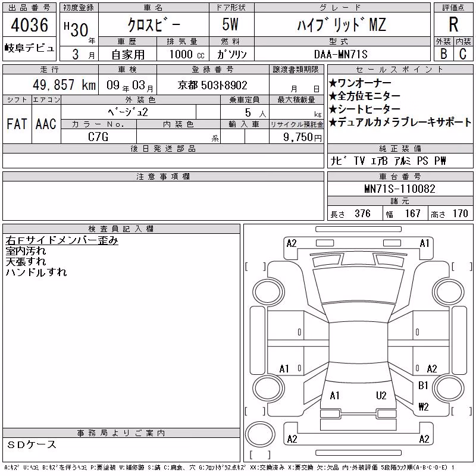Click the lot number 4036
The width and height of the screenshot is (476, 476).
[29, 24]
